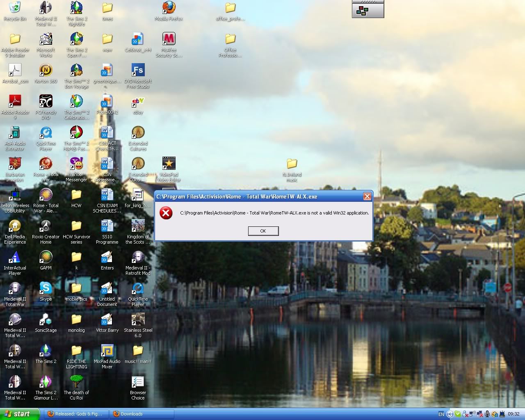
Task: Select the MixPad Audio Mixer icon
Action: pyautogui.click(x=107, y=351)
